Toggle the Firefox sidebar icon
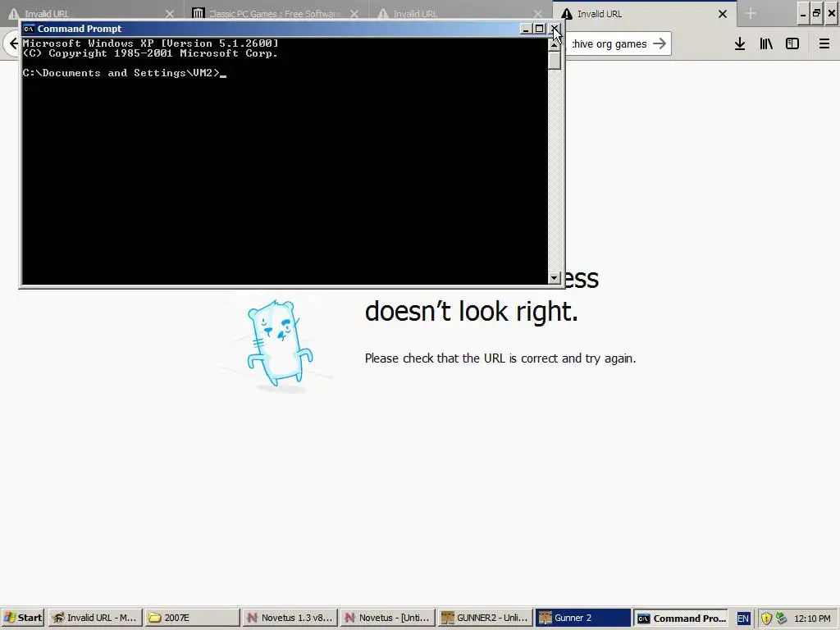 point(792,44)
